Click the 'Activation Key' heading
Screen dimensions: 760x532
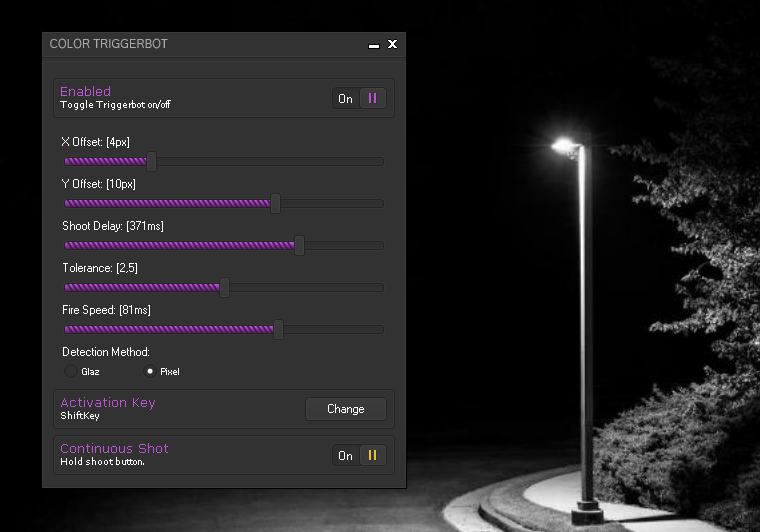pyautogui.click(x=108, y=403)
